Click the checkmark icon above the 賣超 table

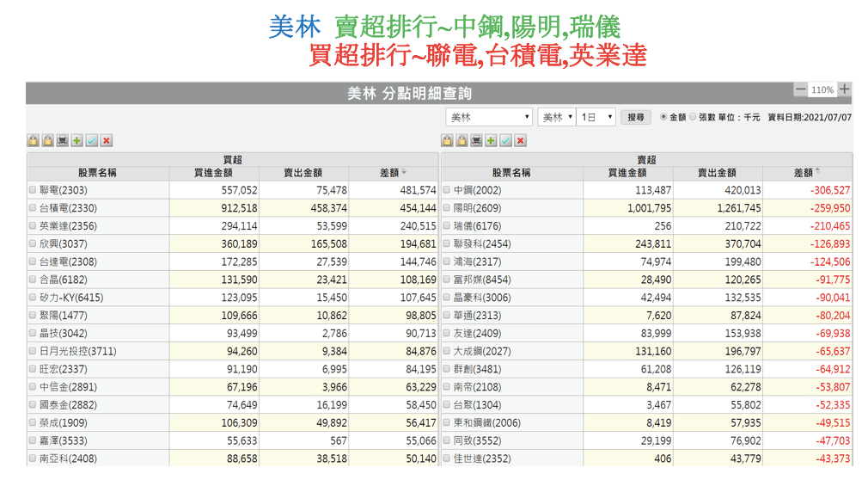[506, 140]
